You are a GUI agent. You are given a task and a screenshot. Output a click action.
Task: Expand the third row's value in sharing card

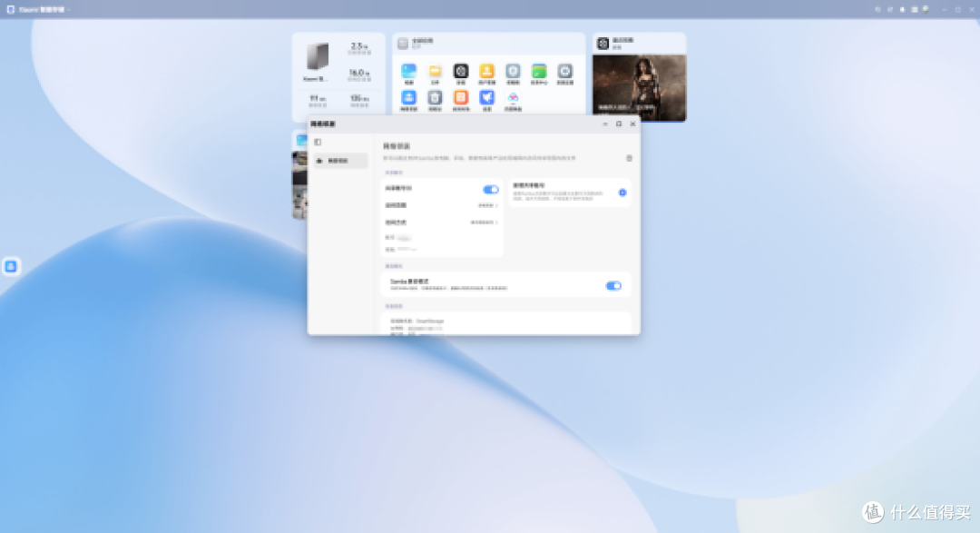pos(485,222)
